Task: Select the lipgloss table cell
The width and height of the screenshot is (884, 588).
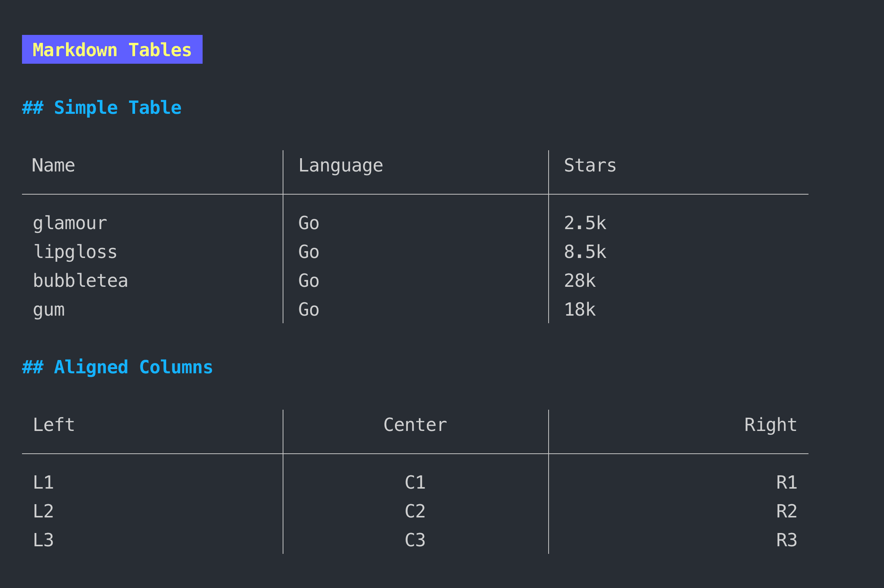Action: point(75,252)
